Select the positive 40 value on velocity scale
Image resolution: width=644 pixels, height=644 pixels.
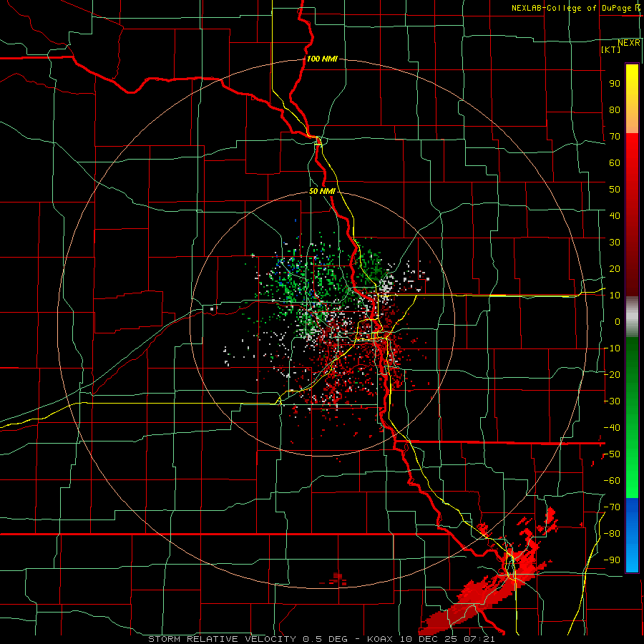click(x=615, y=215)
